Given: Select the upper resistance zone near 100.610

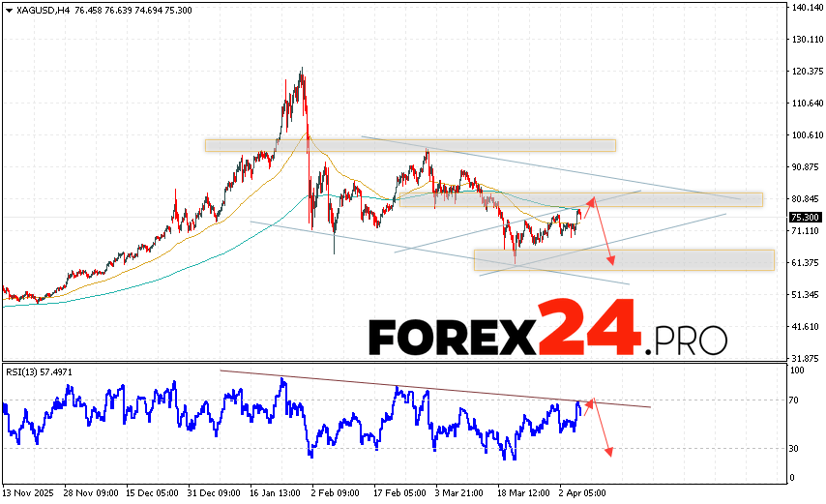Looking at the screenshot, I should coord(409,145).
